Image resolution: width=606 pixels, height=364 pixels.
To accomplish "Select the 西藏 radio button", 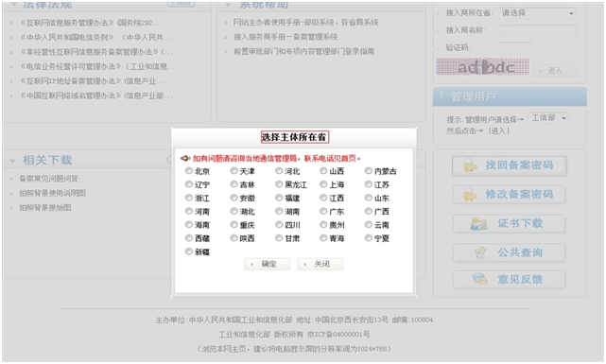I will [x=188, y=237].
